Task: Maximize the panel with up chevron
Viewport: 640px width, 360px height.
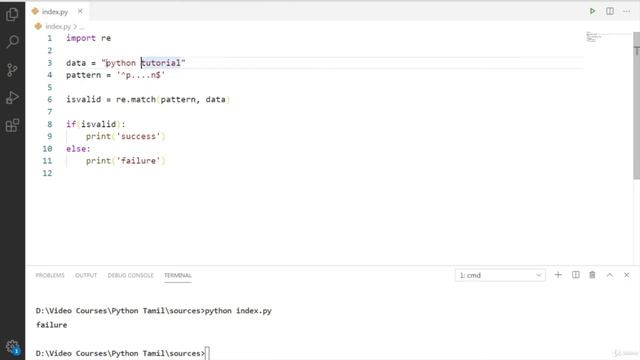Action: (609, 275)
